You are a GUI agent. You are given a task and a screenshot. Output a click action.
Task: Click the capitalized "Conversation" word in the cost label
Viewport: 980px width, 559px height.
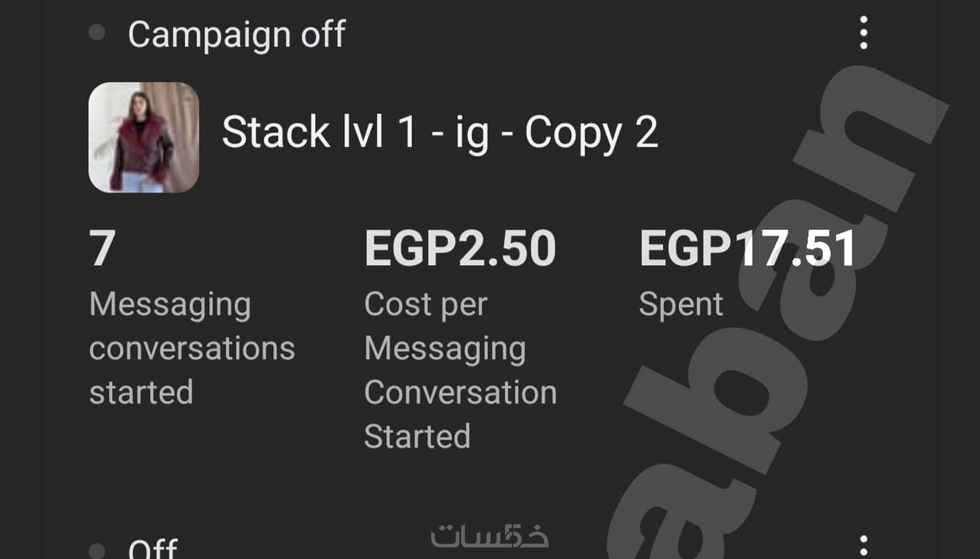460,392
